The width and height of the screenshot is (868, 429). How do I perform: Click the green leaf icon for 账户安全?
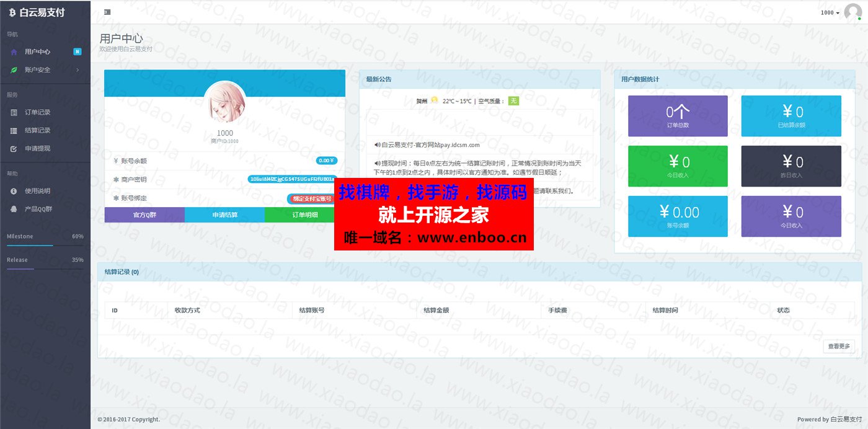click(14, 70)
